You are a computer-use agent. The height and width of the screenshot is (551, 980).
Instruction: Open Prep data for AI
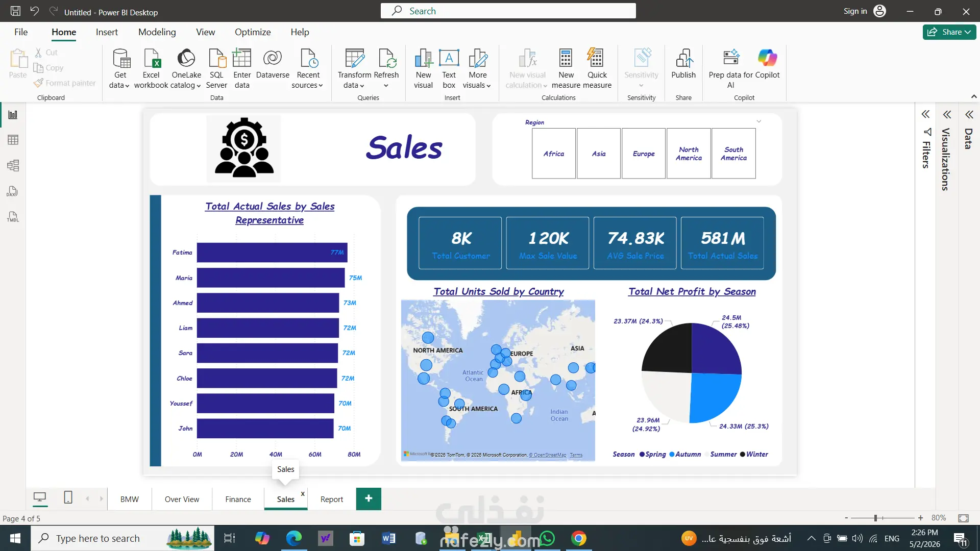coord(730,69)
